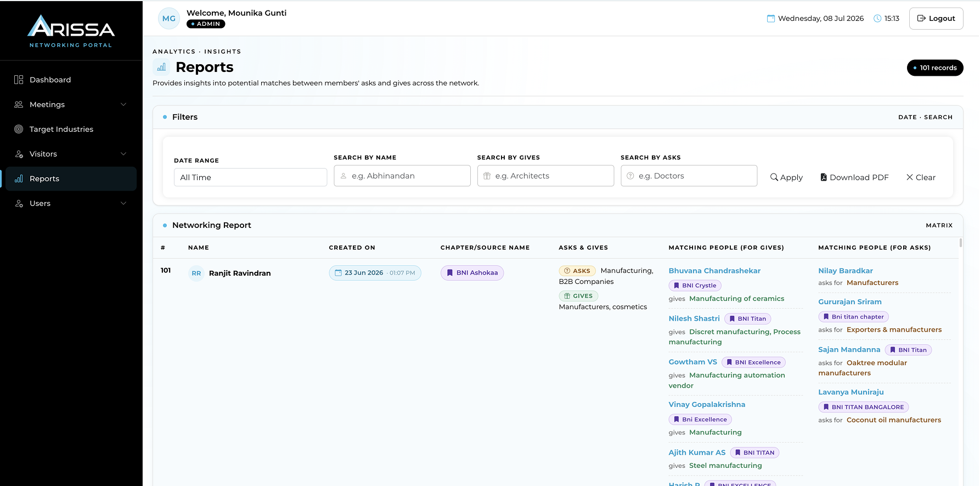This screenshot has height=486, width=980.
Task: Focus the Search by Asks field
Action: 689,176
